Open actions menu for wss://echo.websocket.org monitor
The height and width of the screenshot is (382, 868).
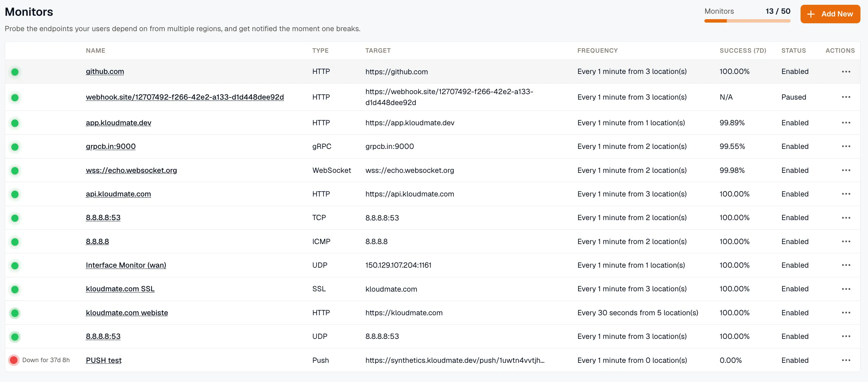pos(846,170)
